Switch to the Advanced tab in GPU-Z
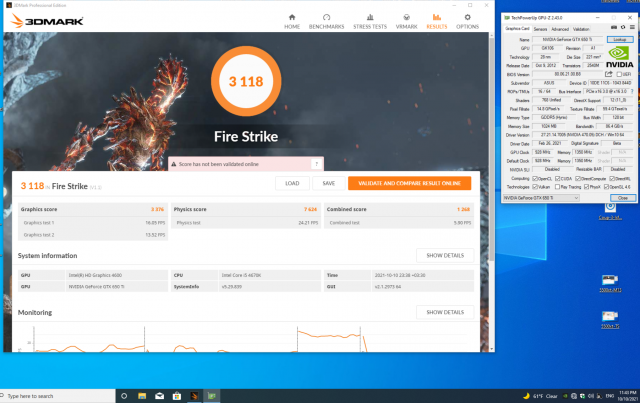Screen dimensions: 640x403 coord(560,29)
